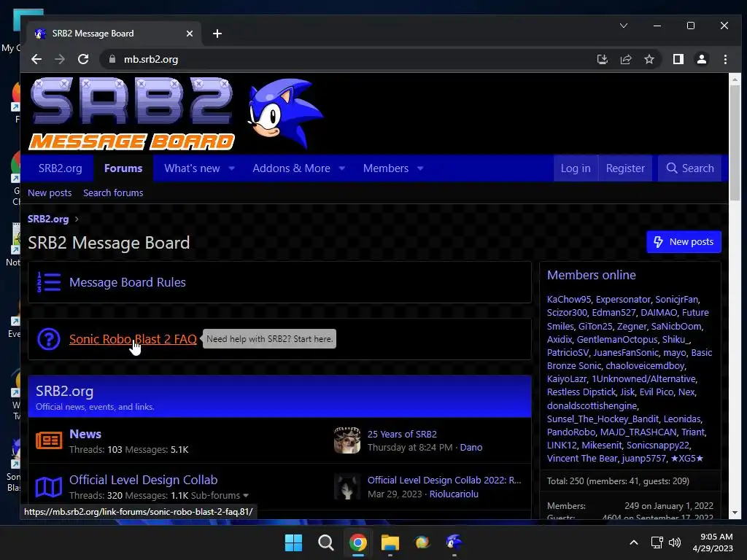Click the FAQ question mark icon
Image resolution: width=747 pixels, height=560 pixels.
click(x=49, y=339)
